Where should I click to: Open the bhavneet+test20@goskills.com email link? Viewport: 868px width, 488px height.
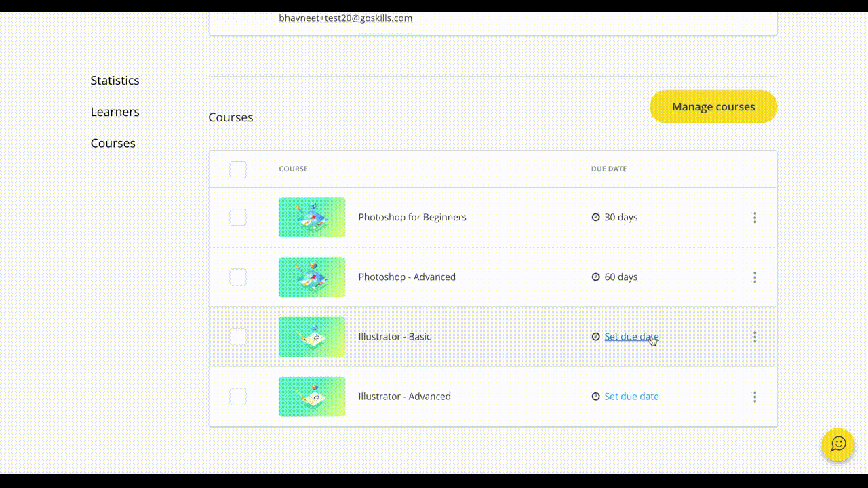click(x=346, y=18)
